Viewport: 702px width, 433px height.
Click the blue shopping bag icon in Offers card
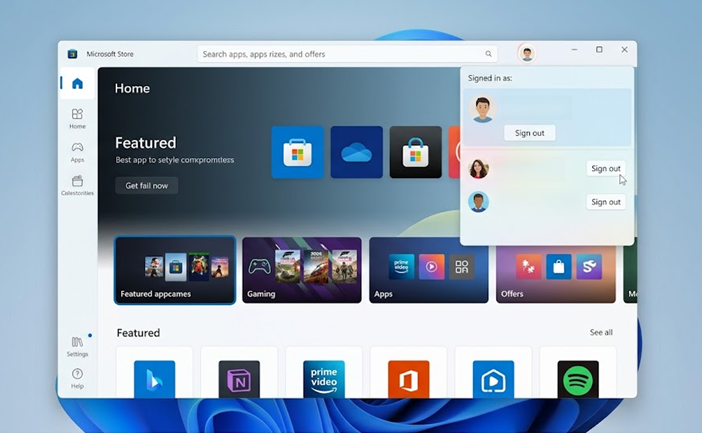[559, 267]
